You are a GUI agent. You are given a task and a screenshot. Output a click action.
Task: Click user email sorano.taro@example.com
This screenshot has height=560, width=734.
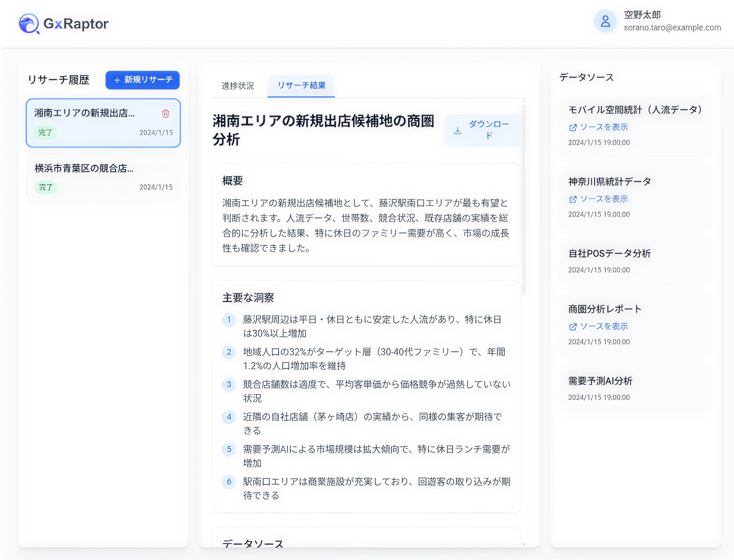(x=672, y=28)
